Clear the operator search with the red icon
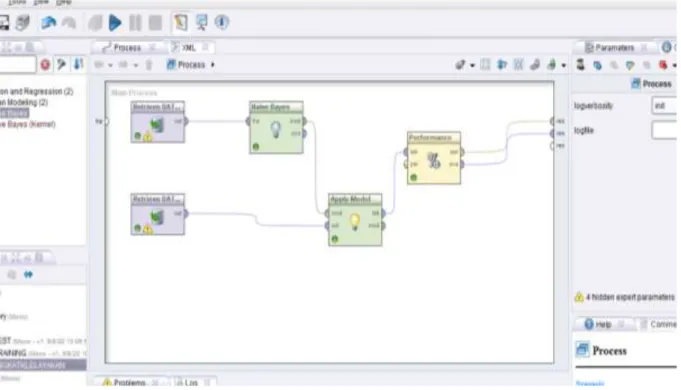Image resolution: width=681 pixels, height=390 pixels. (x=45, y=65)
